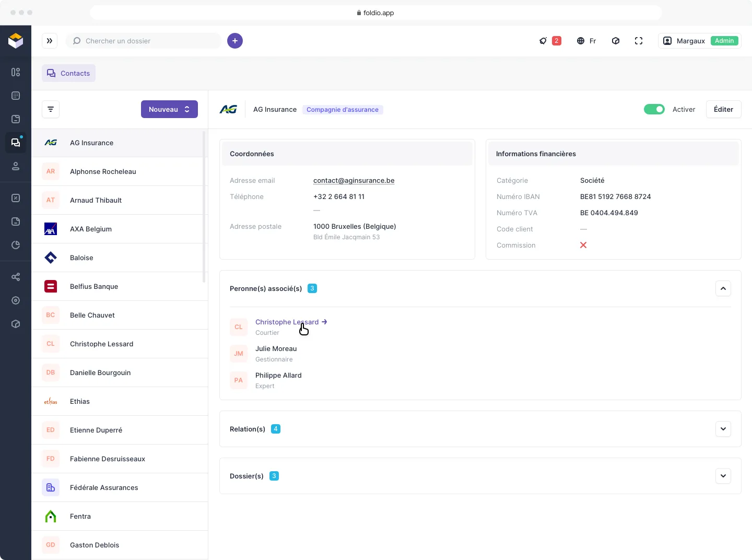Open the Fr language selector

click(x=586, y=41)
